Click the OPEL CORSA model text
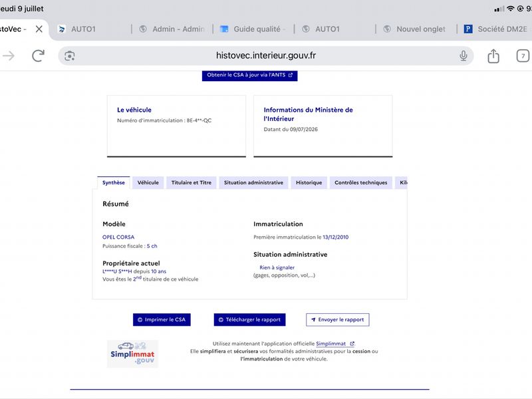This screenshot has height=399, width=532. pos(118,237)
